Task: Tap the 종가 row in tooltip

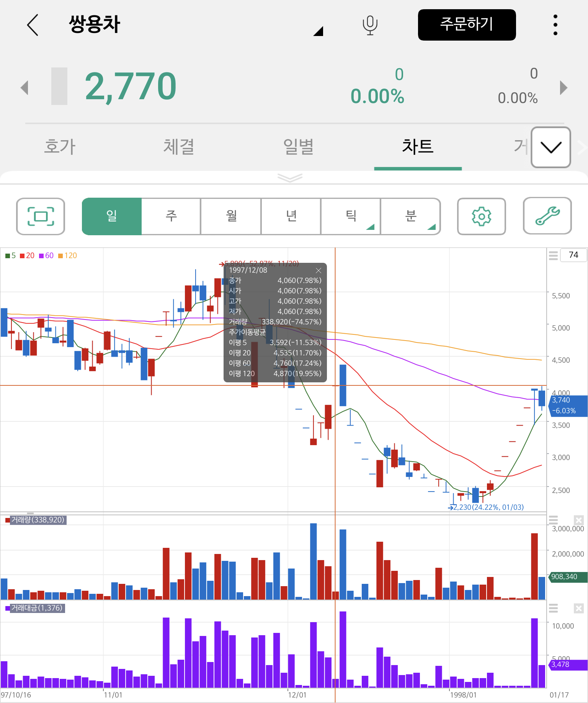Action: pyautogui.click(x=275, y=280)
